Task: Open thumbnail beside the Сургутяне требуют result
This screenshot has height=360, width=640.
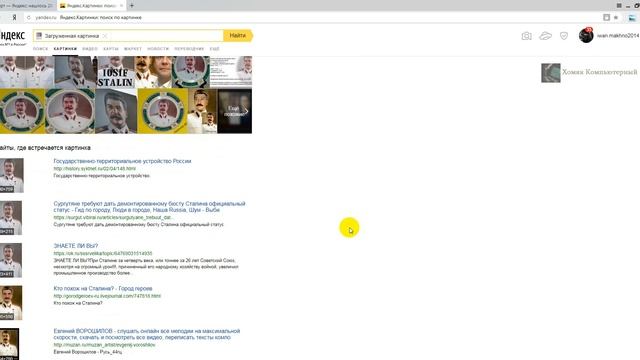Action: click(x=11, y=218)
